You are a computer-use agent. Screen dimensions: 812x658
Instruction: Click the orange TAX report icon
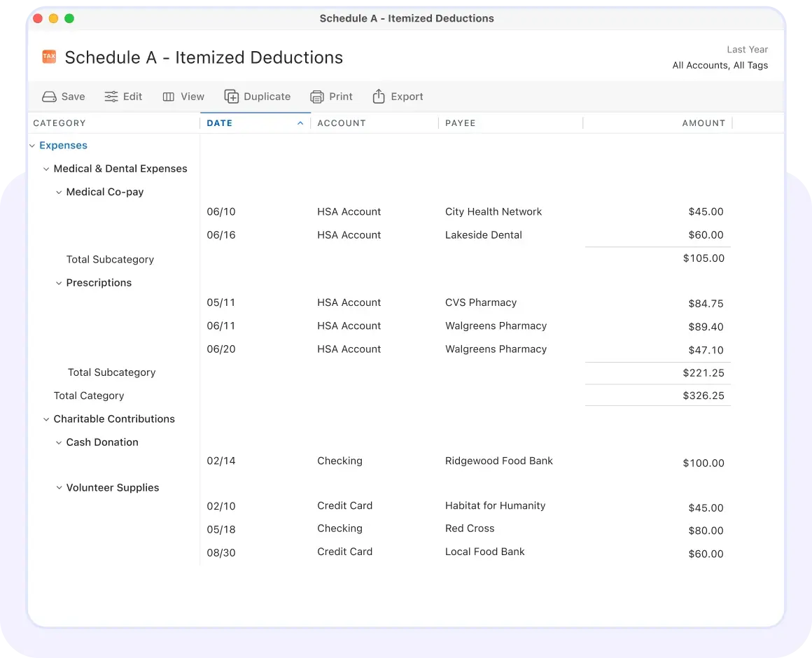[x=48, y=57]
